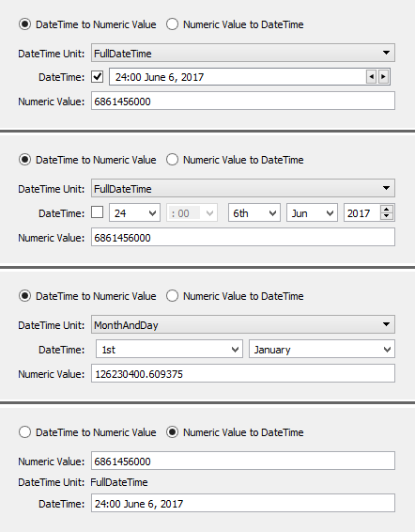415x532 pixels.
Task: Click the bottom panel Numeric Value input field
Action: tap(243, 461)
